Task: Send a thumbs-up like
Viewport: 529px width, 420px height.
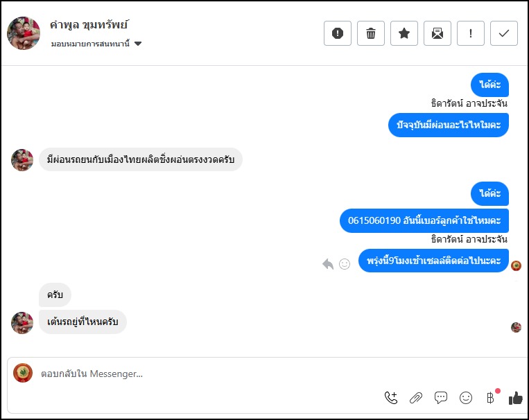Action: click(x=515, y=397)
